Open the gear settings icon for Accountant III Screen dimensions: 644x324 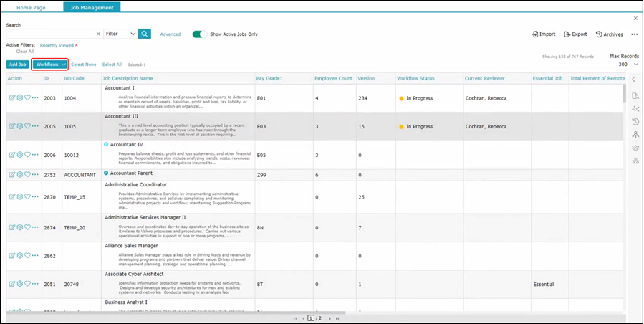[x=19, y=126]
